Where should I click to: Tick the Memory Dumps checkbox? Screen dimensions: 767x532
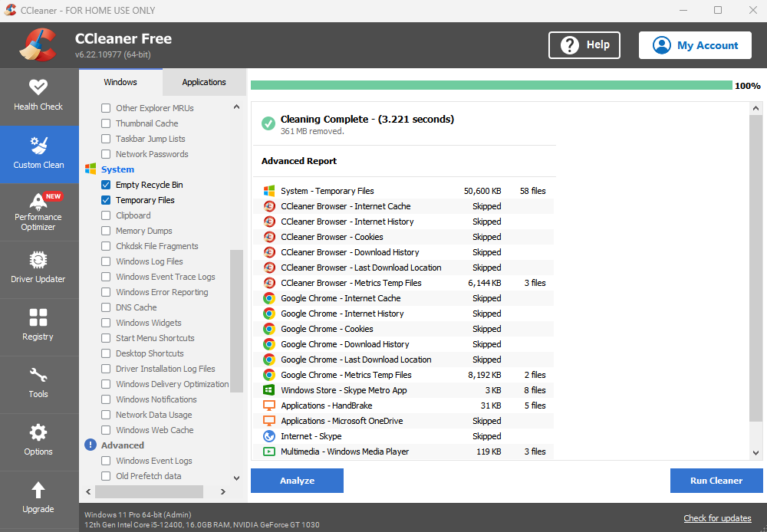[106, 231]
